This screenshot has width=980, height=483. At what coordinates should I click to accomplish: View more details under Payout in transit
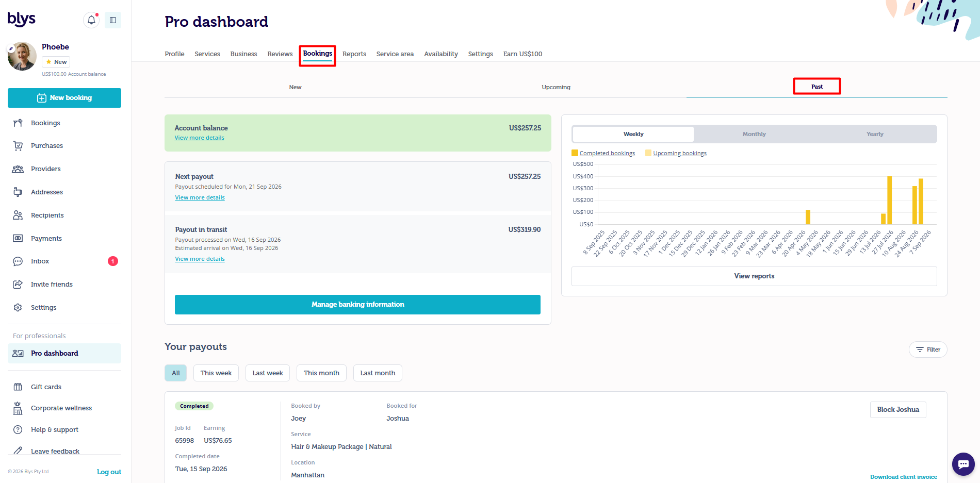pos(200,259)
